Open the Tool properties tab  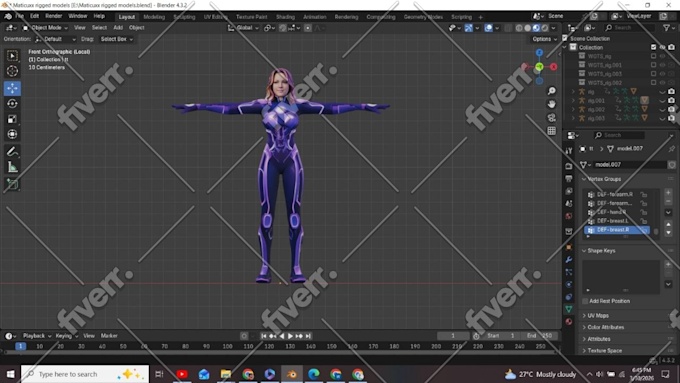(x=569, y=151)
